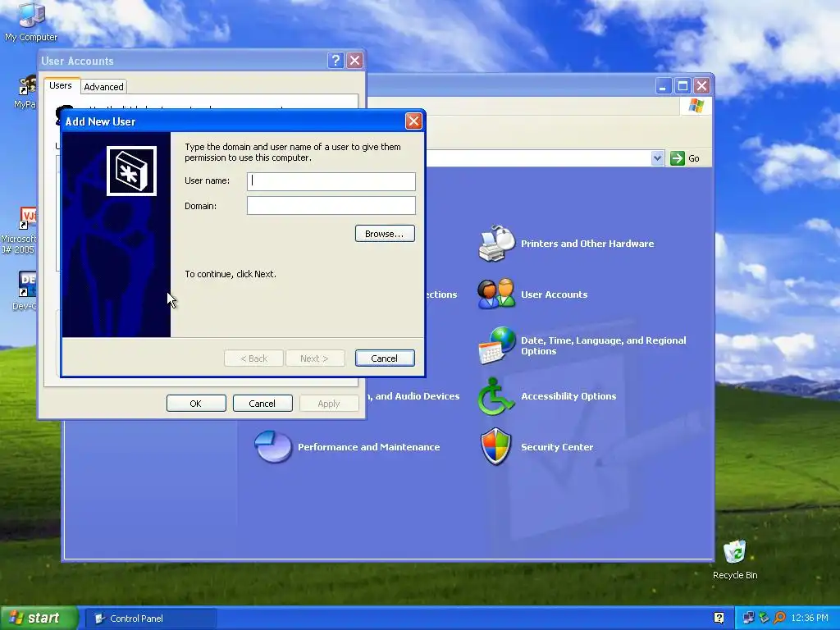The height and width of the screenshot is (630, 840).
Task: Click the Apply button in User Accounts
Action: 329,404
